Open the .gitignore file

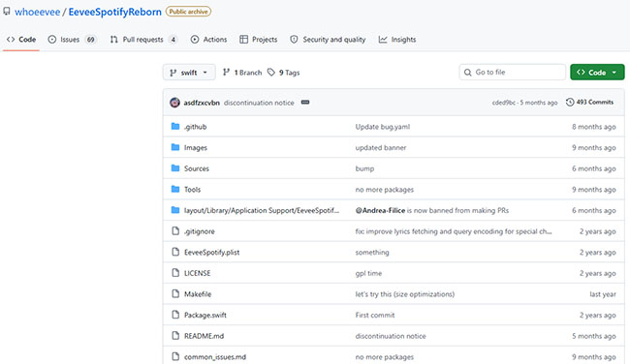click(x=200, y=231)
